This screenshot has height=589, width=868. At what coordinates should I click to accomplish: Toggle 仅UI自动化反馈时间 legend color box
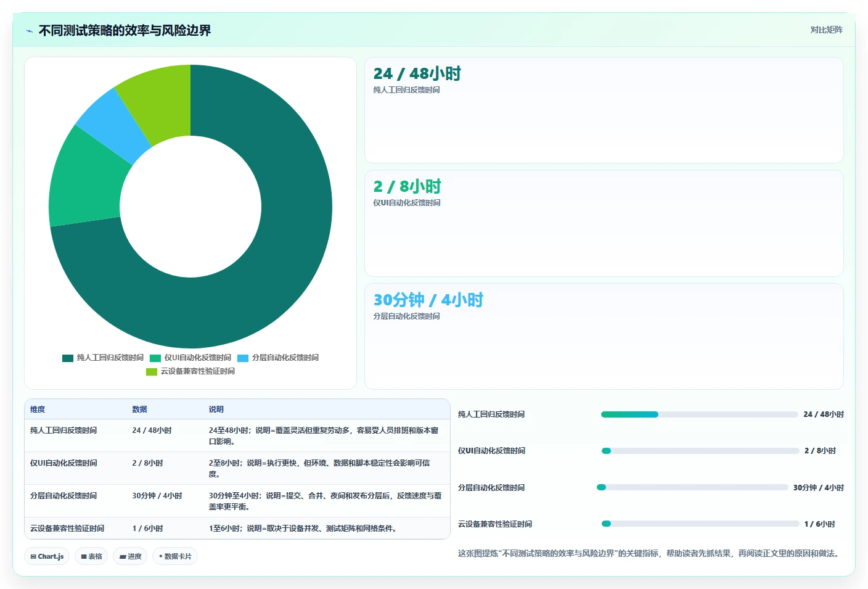[x=155, y=358]
